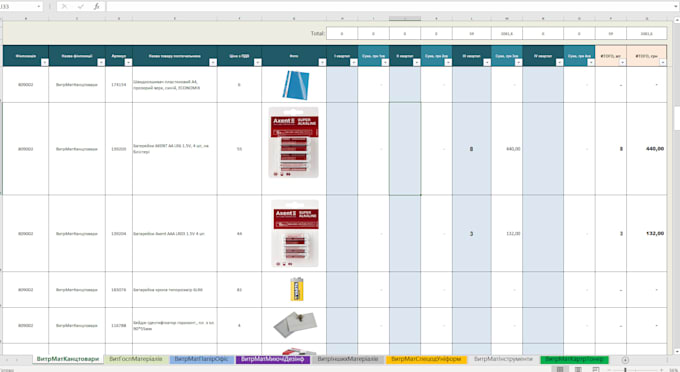Viewport: 680px width, 372px height.
Task: Add a new sheet with plus button
Action: [x=625, y=360]
